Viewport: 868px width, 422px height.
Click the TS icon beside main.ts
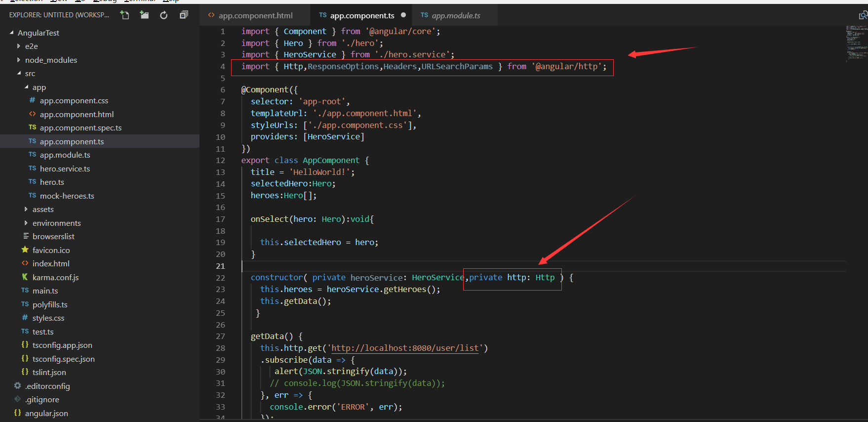pyautogui.click(x=25, y=291)
